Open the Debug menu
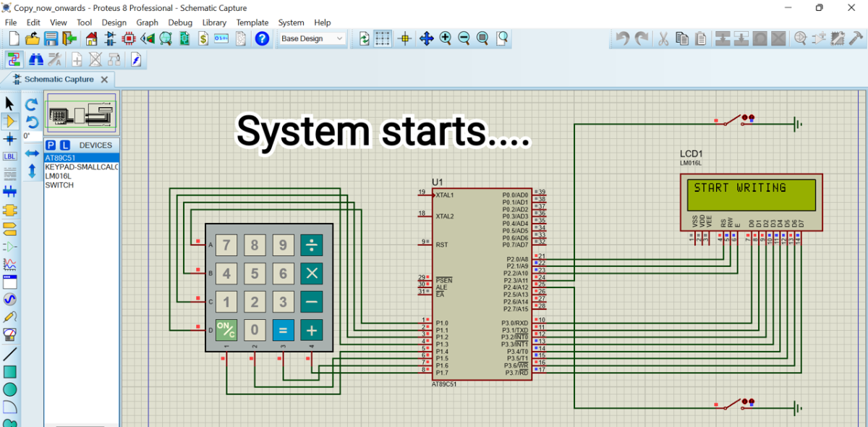 (180, 22)
